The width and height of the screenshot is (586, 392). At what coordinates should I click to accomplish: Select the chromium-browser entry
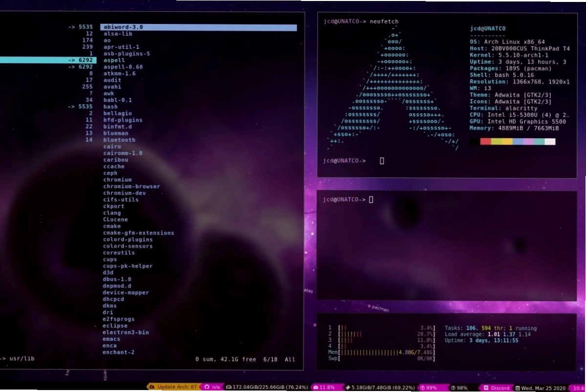131,186
